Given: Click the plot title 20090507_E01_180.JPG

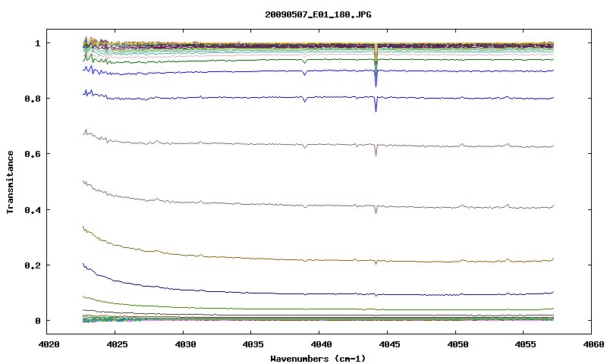Looking at the screenshot, I should 318,15.
